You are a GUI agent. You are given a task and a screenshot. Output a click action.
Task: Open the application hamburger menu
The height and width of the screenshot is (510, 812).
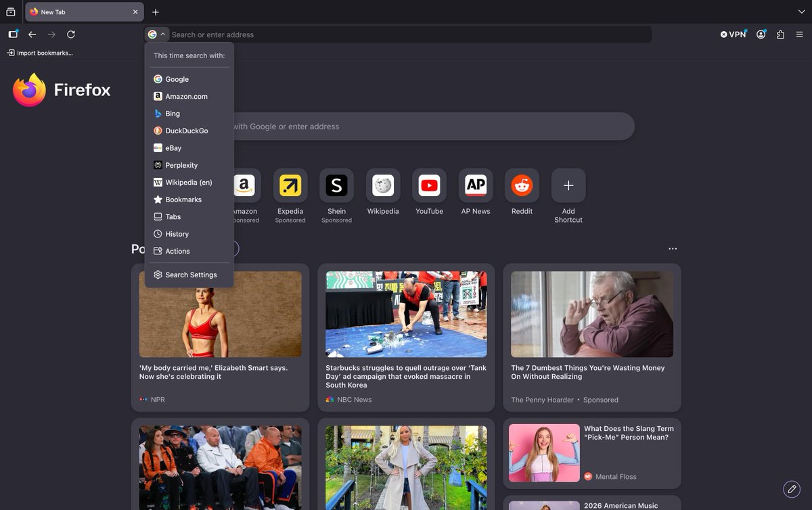tap(799, 34)
